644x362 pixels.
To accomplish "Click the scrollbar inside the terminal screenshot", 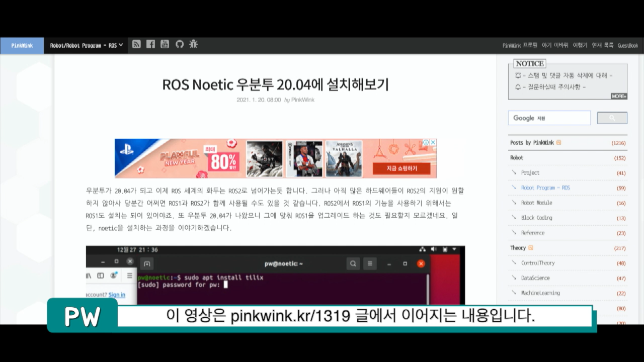I will [x=428, y=289].
